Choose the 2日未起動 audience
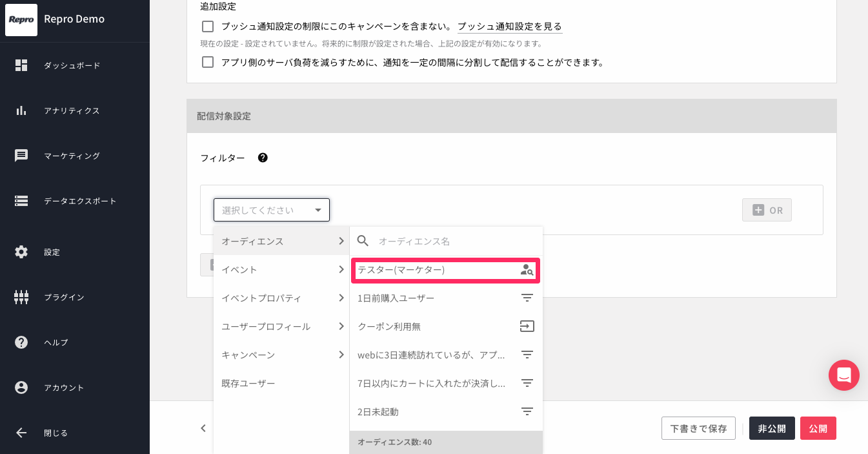The image size is (868, 454). pos(446,411)
